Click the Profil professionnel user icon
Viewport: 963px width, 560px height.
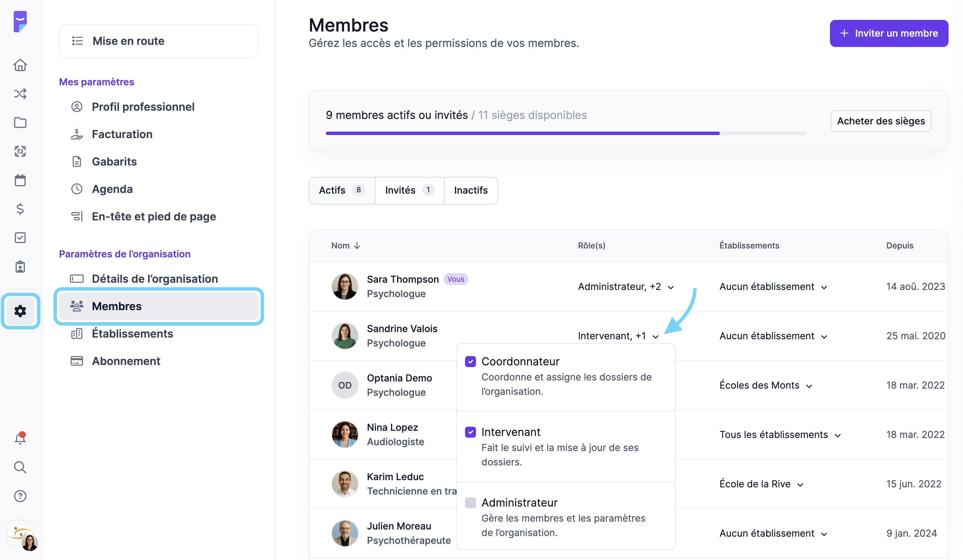[77, 107]
